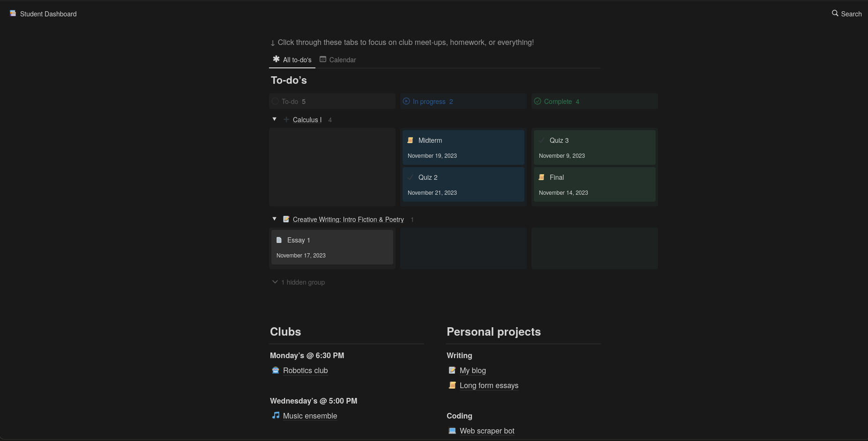Viewport: 868px width, 441px height.
Task: Click the In progress play status icon
Action: click(x=406, y=101)
